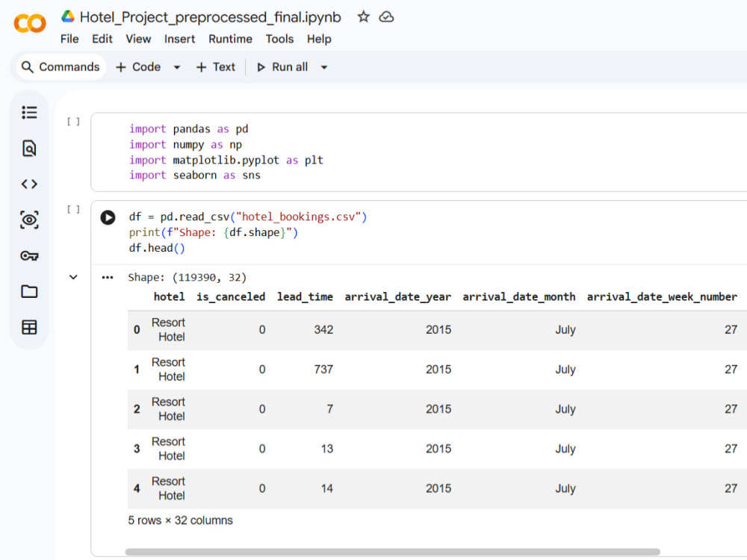Open the Insert menu
The height and width of the screenshot is (560, 747).
(x=179, y=39)
